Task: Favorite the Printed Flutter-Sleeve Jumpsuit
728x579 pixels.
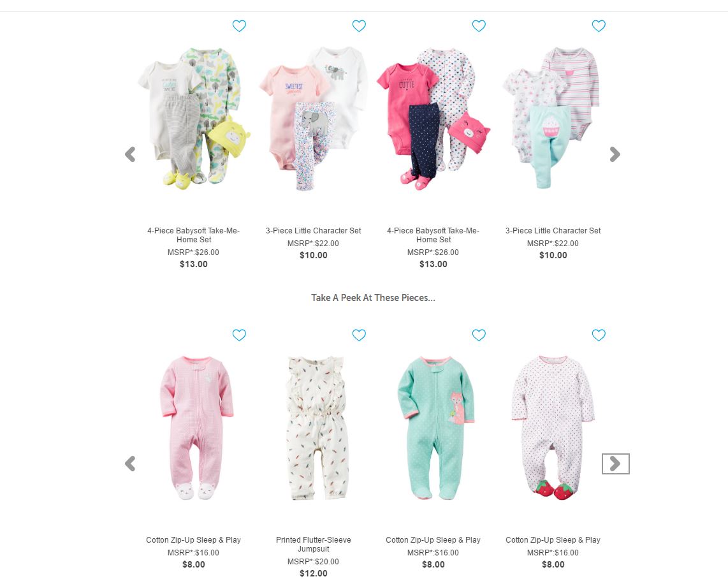Action: click(359, 335)
